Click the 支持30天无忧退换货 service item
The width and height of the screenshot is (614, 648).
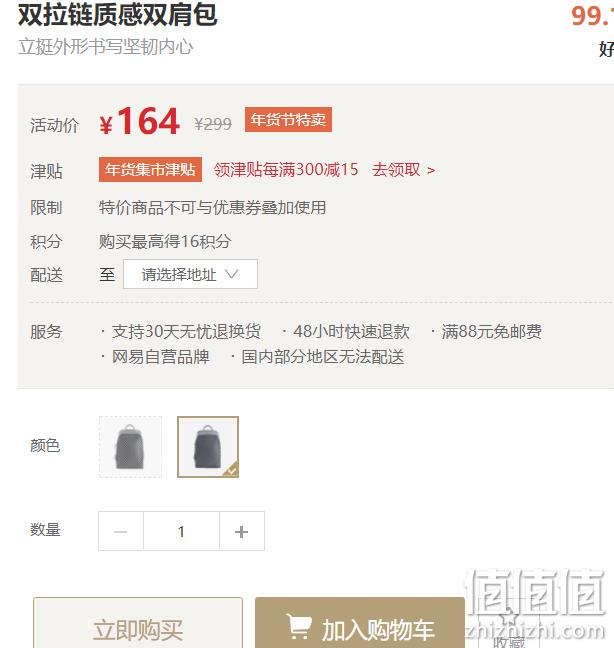tap(186, 331)
